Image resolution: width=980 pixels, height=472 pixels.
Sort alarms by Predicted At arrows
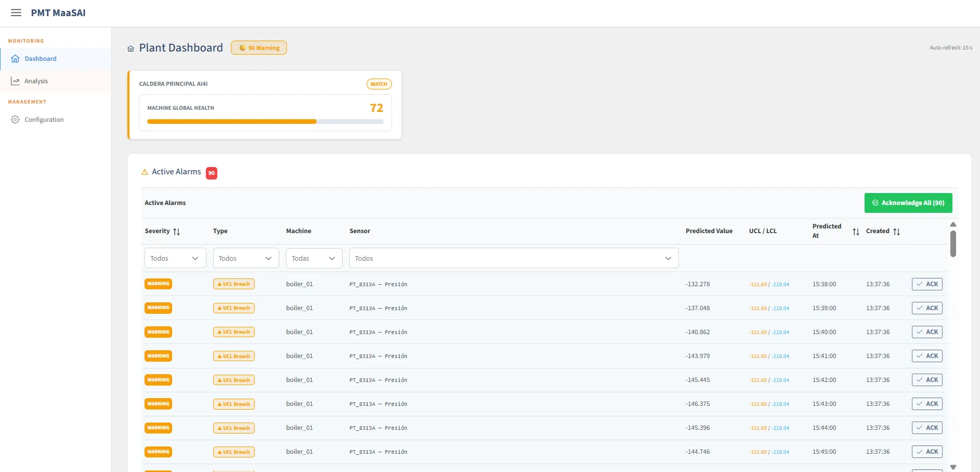click(x=856, y=232)
